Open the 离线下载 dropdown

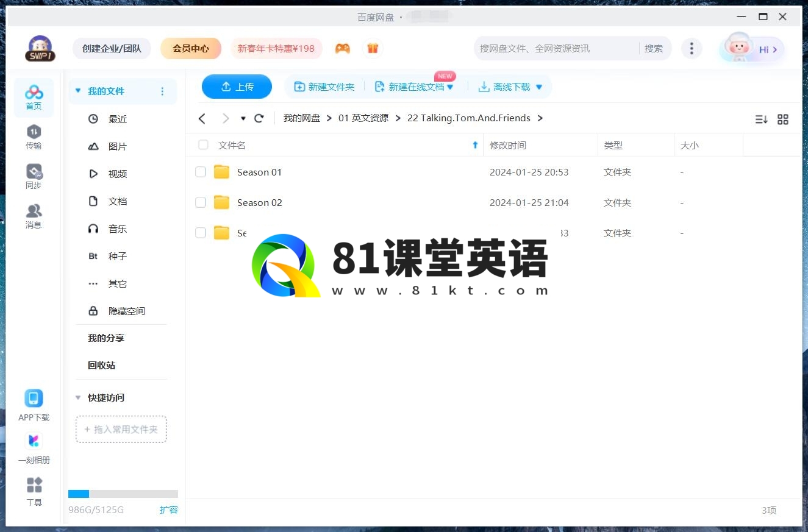538,87
